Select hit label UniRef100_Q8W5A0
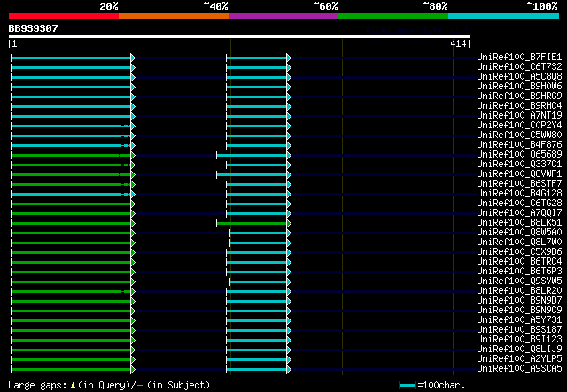Image resolution: width=567 pixels, height=392 pixels. [520, 233]
